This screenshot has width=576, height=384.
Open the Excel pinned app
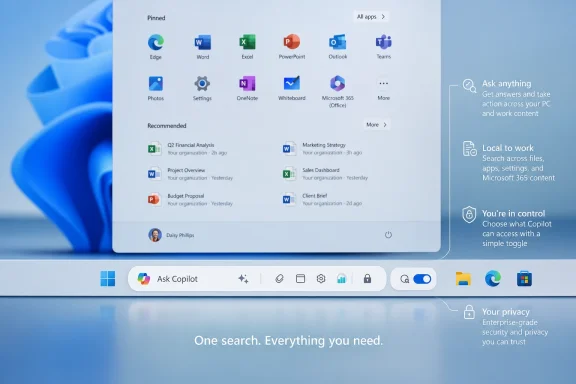(x=247, y=47)
